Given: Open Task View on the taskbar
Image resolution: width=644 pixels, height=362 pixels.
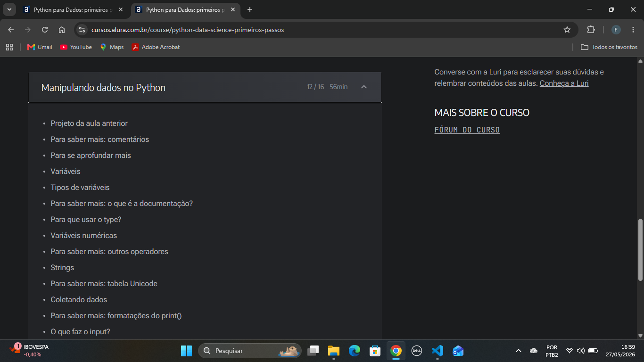Looking at the screenshot, I should [x=313, y=351].
